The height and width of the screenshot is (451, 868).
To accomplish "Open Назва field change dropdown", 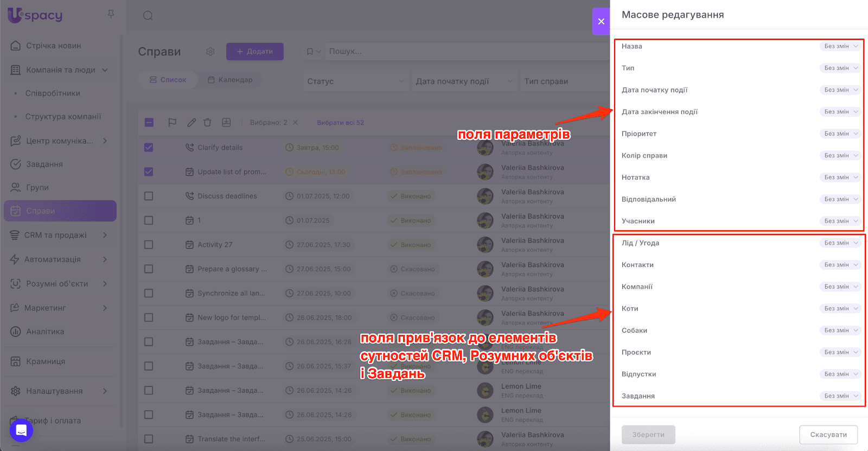I will 840,46.
